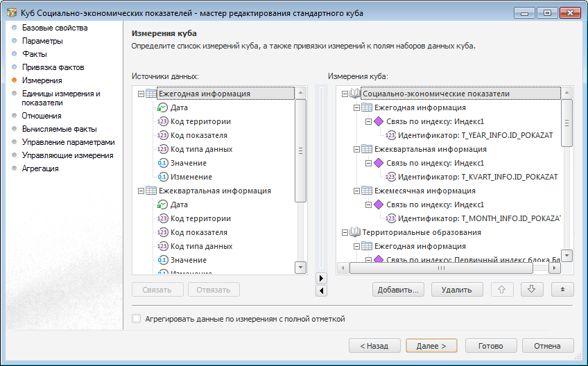This screenshot has width=588, height=366.
Task: Click the move-left arrow between the panels
Action: [x=320, y=290]
